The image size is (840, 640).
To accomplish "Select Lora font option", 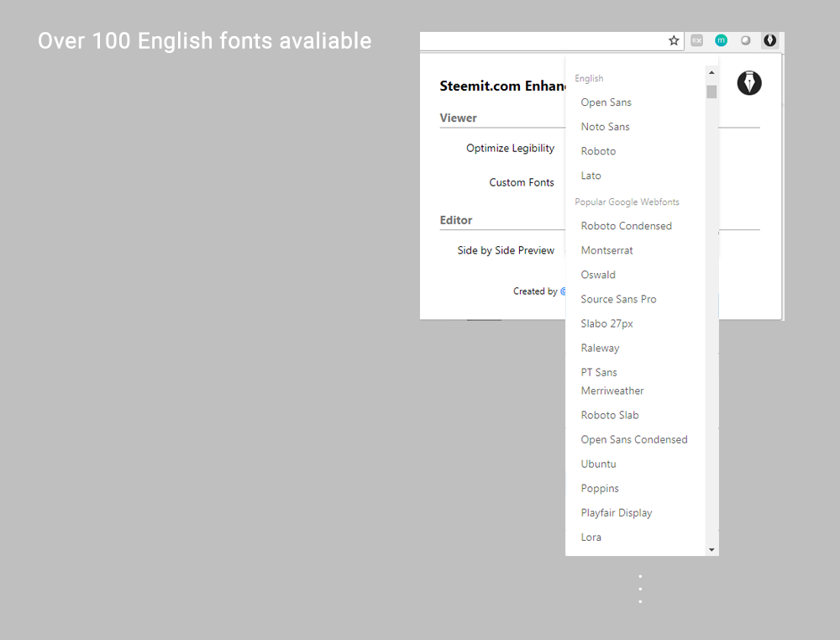I will click(591, 538).
